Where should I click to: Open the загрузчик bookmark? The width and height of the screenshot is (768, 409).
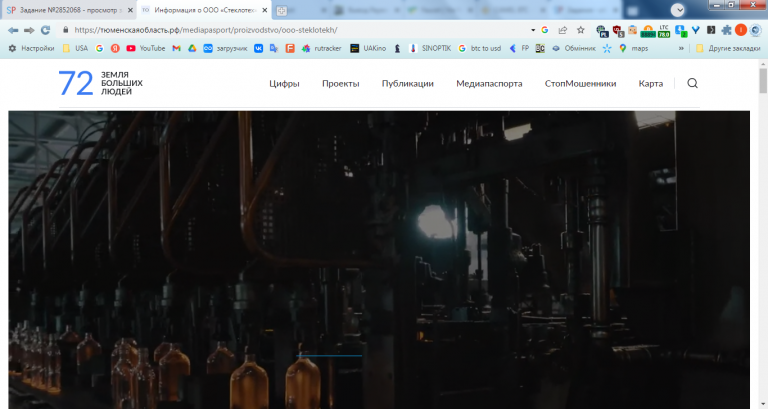226,48
